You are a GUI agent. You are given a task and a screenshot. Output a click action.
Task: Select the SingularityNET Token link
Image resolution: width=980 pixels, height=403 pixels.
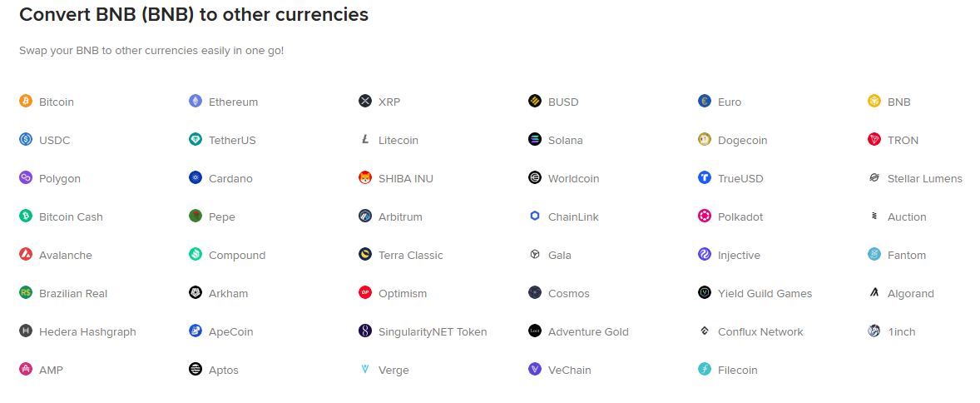tap(433, 331)
